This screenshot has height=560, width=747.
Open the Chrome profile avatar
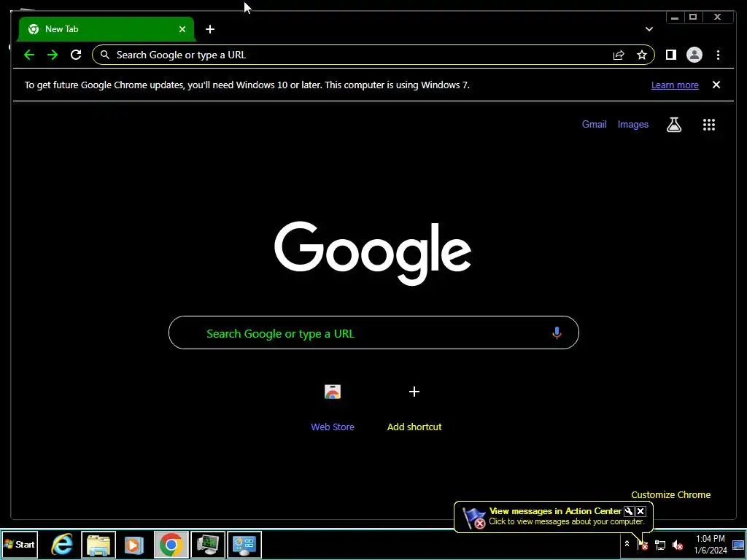coord(694,55)
